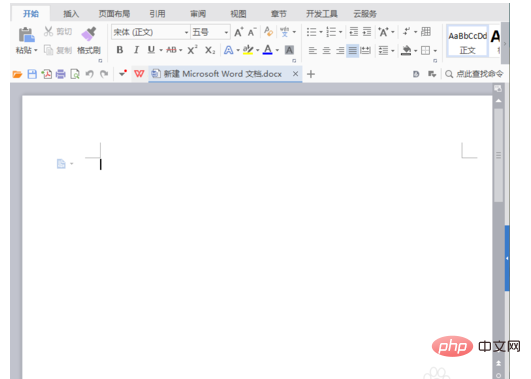The width and height of the screenshot is (531, 379).
Task: Decrease paragraph indent
Action: click(354, 32)
